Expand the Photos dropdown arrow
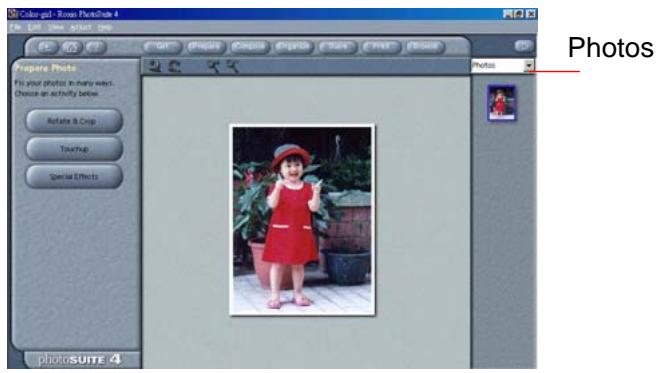This screenshot has height=373, width=659. (x=529, y=65)
